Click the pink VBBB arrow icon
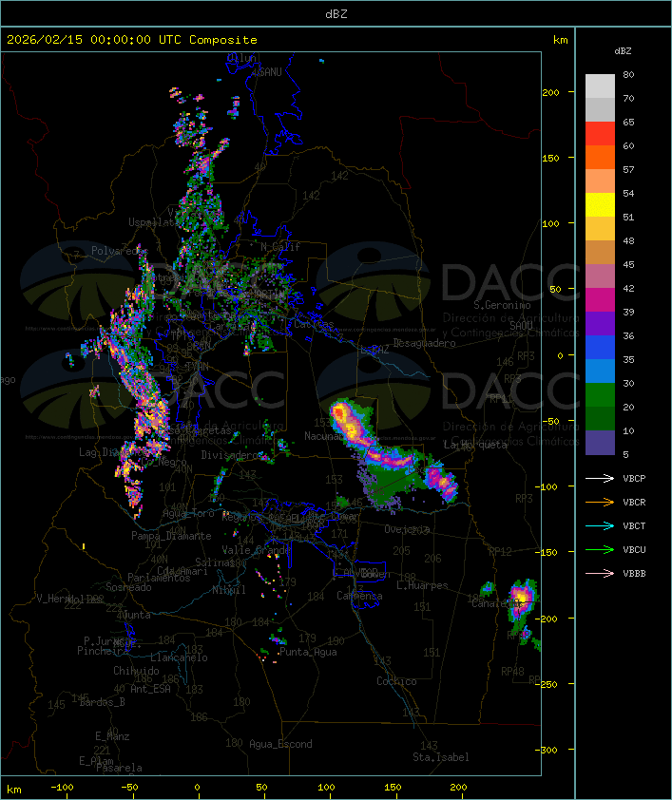This screenshot has height=800, width=672. coord(600,573)
